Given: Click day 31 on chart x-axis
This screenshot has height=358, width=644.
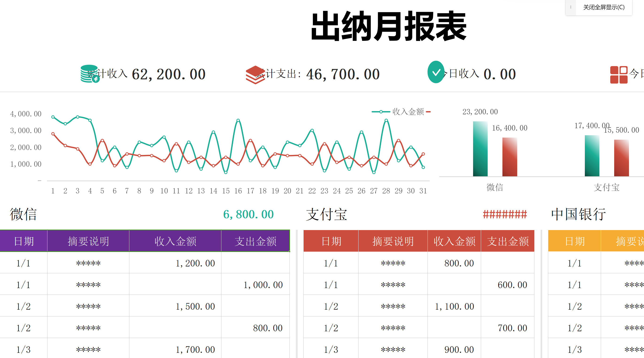Looking at the screenshot, I should (423, 191).
